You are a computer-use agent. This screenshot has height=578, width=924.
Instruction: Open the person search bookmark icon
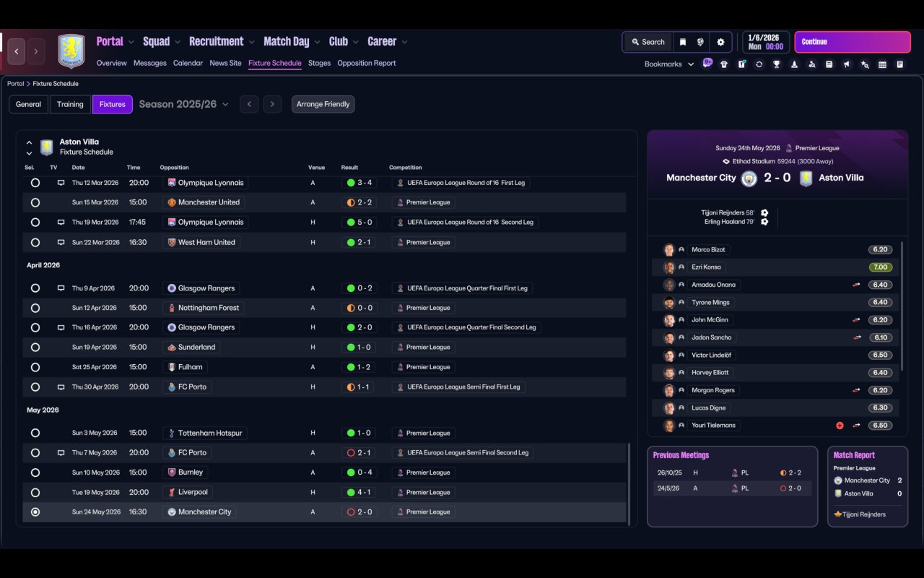pos(812,64)
